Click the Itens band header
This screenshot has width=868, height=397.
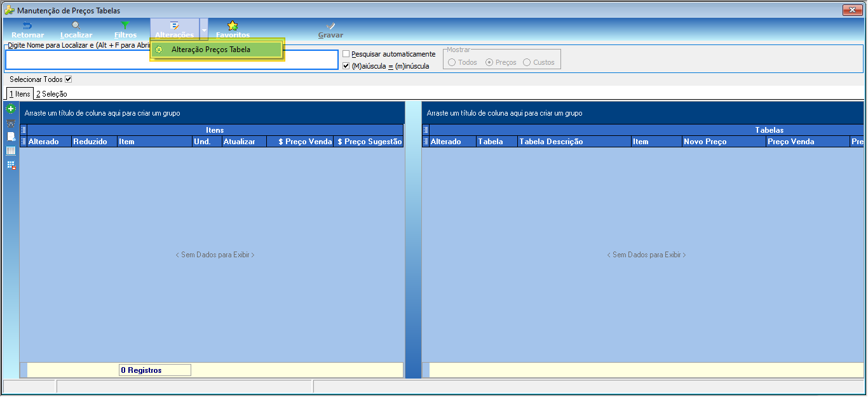click(215, 130)
